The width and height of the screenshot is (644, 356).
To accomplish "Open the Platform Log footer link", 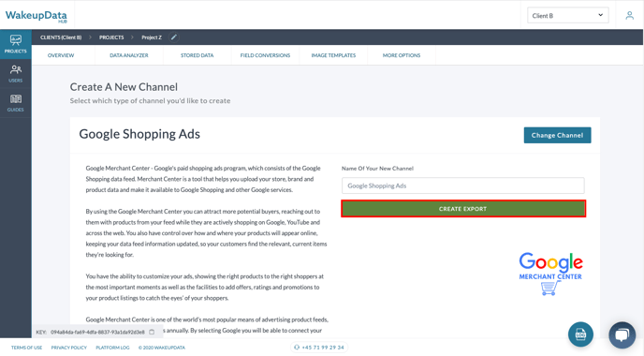I will 112,348.
